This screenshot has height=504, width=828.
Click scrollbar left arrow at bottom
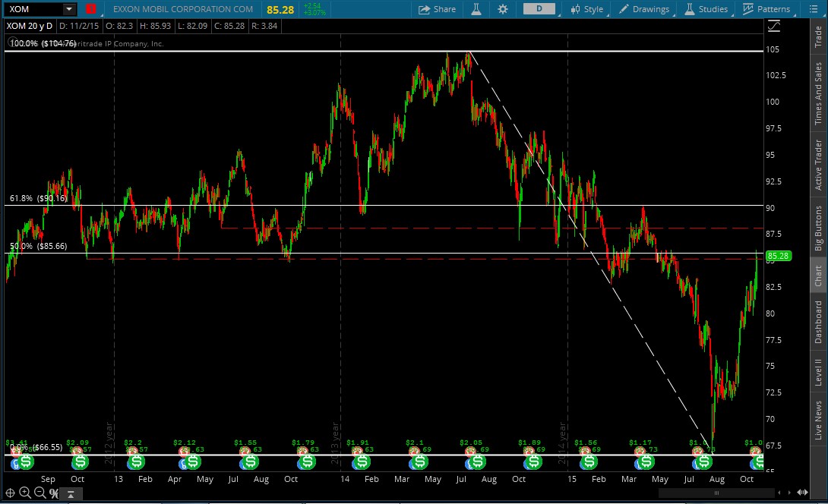click(779, 493)
